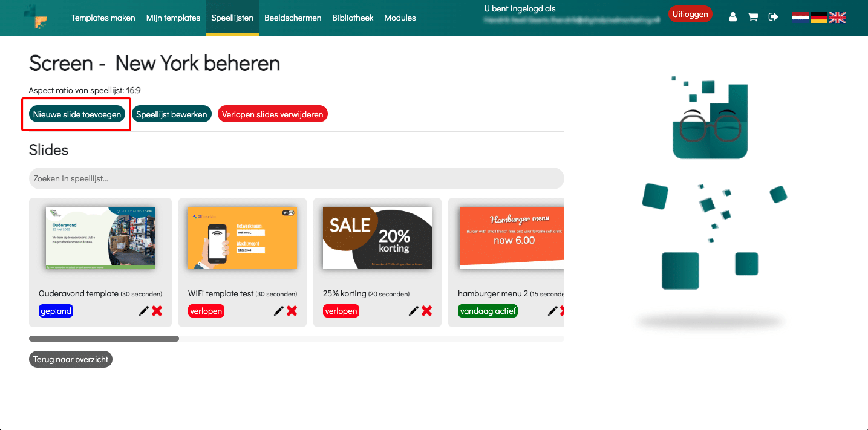Screen dimensions: 868x430
Task: Delete Ouderavond template with red X
Action: 157,311
